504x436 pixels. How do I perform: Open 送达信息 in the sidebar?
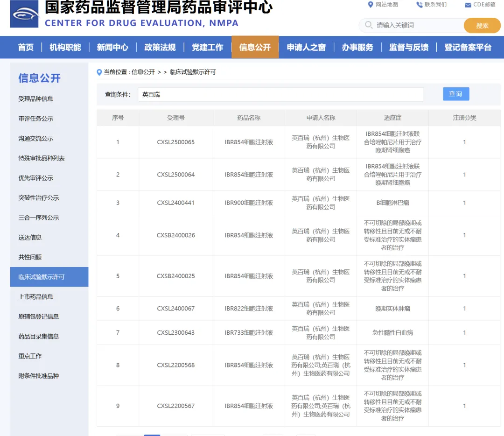click(x=30, y=237)
